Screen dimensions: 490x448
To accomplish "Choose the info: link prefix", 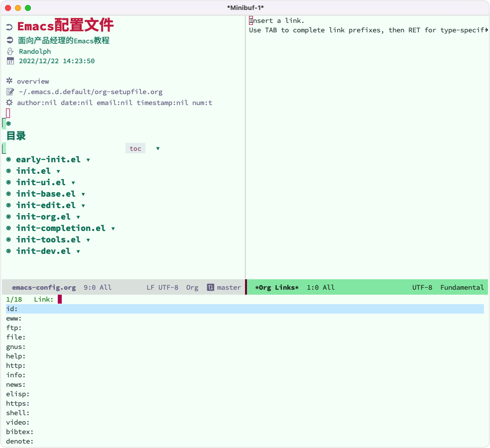I will tap(245, 375).
